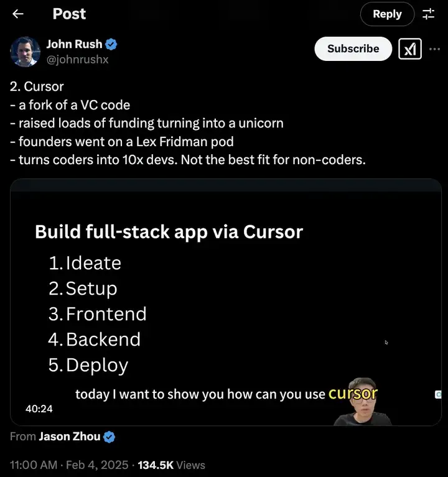Click the Post header title
This screenshot has width=448, height=477.
pyautogui.click(x=69, y=14)
